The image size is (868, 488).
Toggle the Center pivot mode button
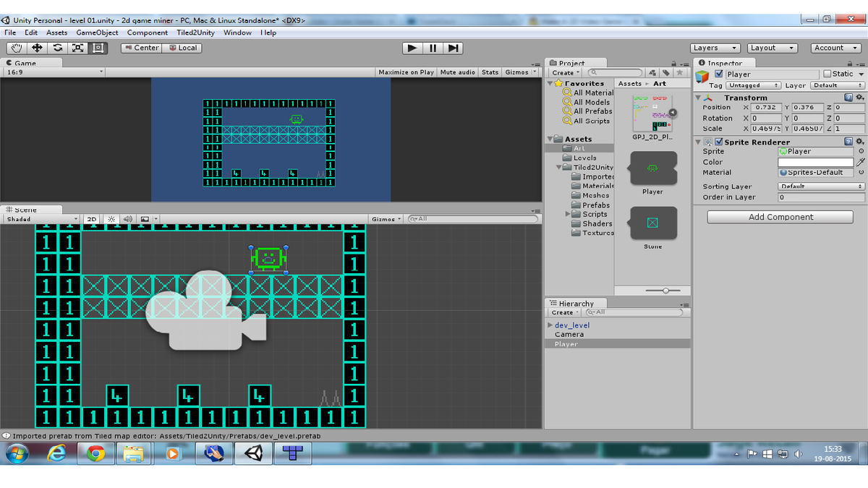click(140, 48)
